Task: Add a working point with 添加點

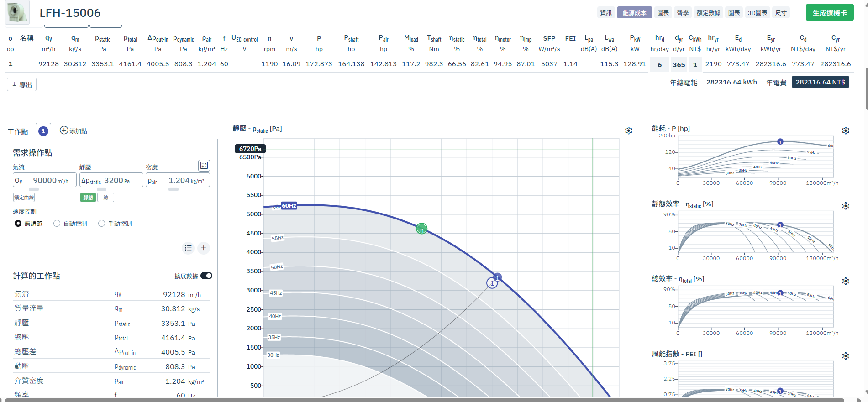Action: (x=74, y=131)
